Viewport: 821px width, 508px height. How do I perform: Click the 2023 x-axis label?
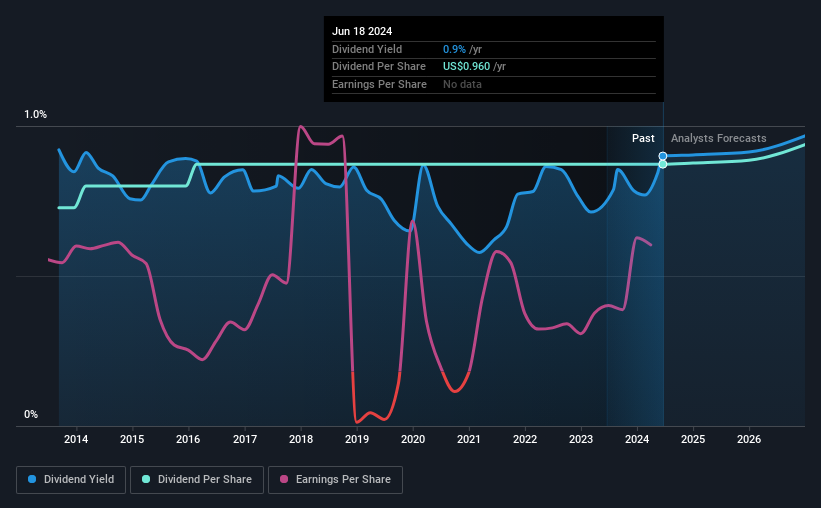(581, 439)
